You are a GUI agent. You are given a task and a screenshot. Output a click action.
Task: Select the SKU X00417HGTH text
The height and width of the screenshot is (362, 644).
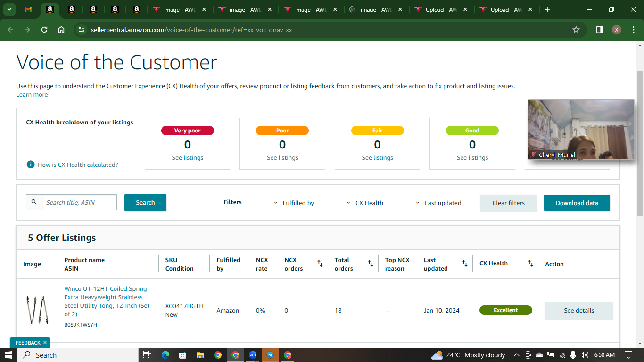coord(184,306)
